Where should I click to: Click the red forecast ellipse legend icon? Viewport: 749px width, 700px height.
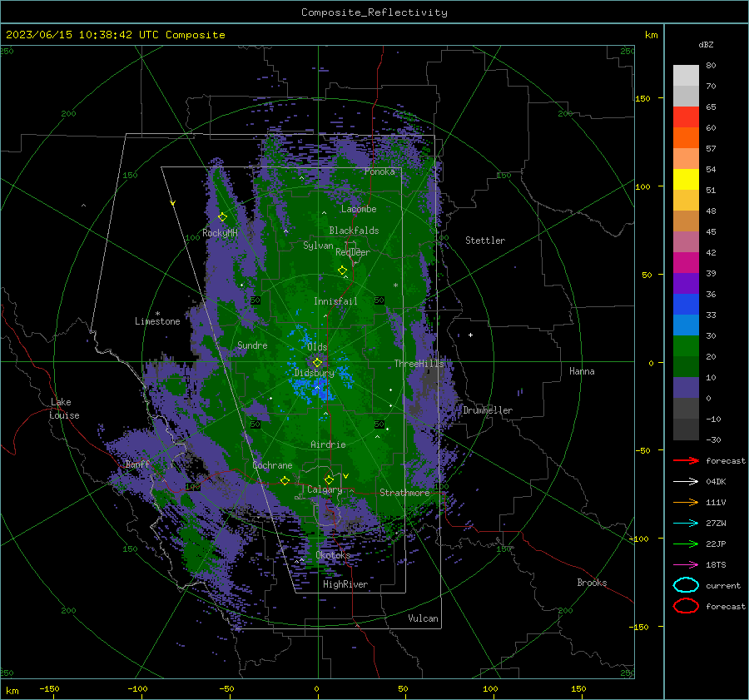coord(686,606)
